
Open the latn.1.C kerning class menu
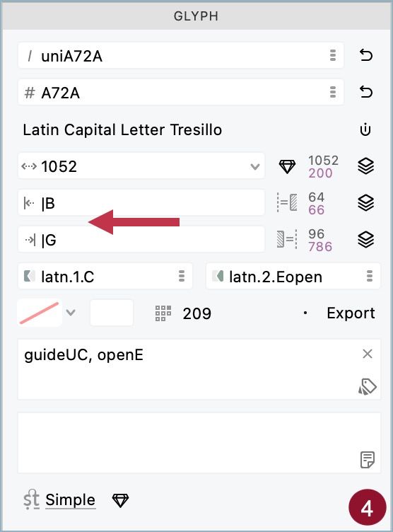tap(182, 276)
